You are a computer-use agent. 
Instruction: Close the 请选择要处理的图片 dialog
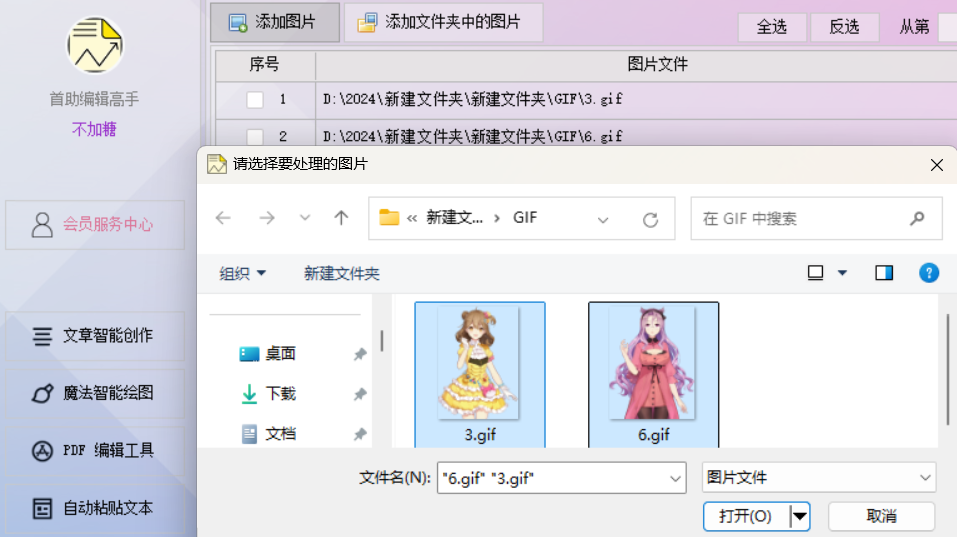(937, 165)
